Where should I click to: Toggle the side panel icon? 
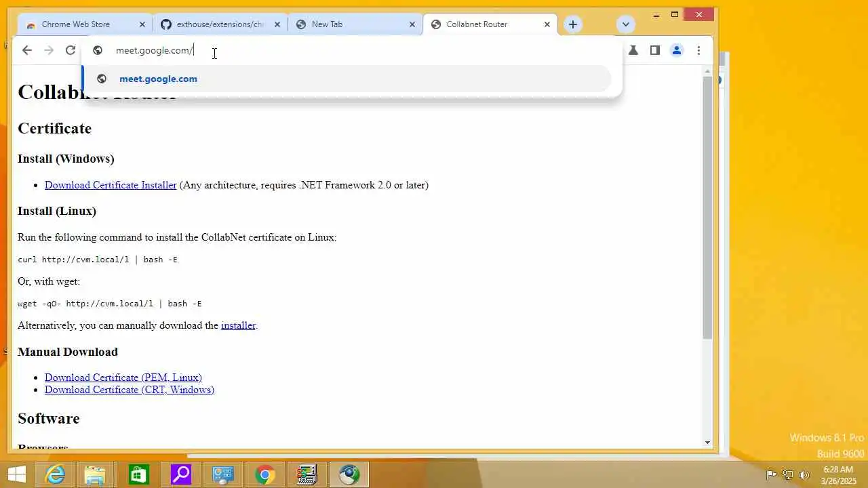pyautogui.click(x=655, y=50)
